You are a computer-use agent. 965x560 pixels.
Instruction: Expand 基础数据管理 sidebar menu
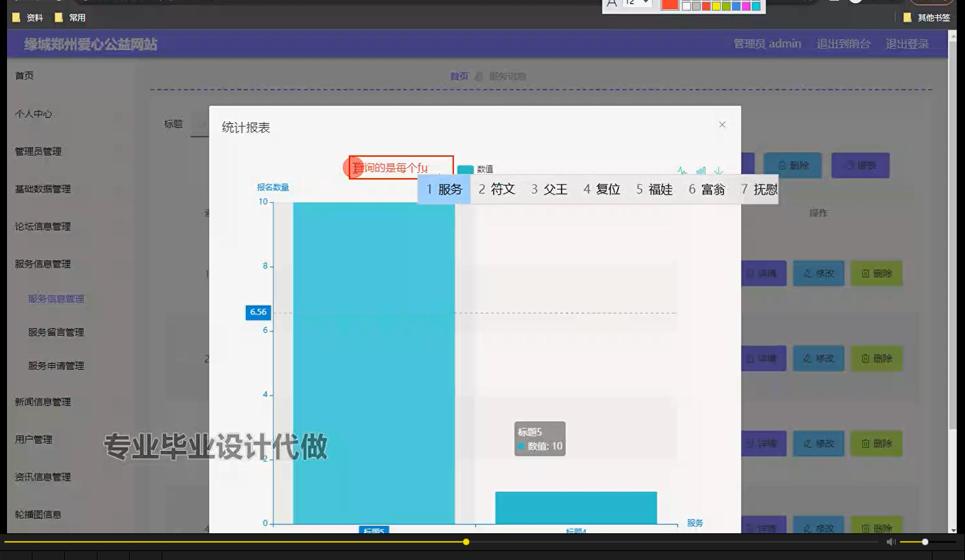(x=43, y=189)
